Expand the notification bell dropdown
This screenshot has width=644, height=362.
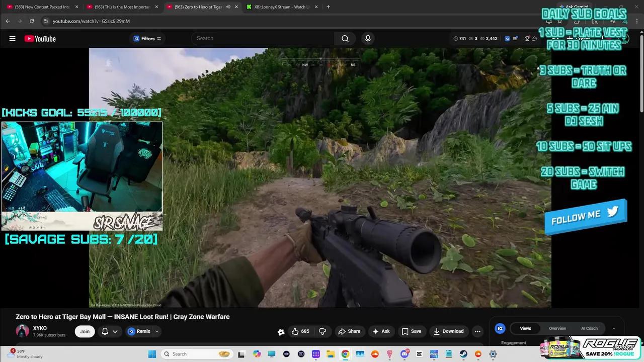(110, 331)
